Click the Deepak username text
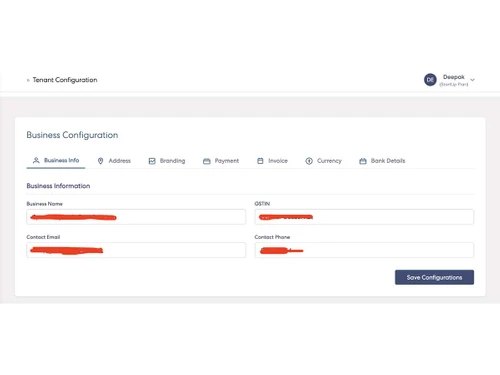Image resolution: width=500 pixels, height=375 pixels. 454,77
